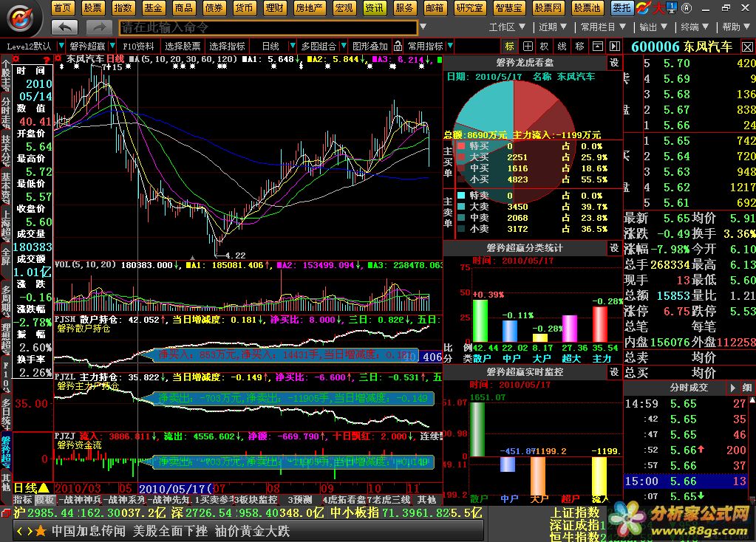
Task: Toggle the 权 adjustment button
Action: pyautogui.click(x=545, y=47)
